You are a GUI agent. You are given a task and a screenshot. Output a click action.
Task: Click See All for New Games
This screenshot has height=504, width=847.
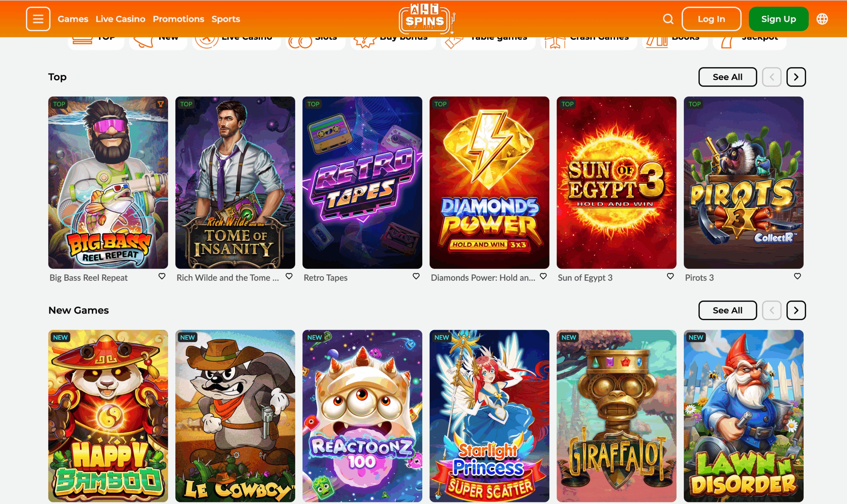click(728, 311)
